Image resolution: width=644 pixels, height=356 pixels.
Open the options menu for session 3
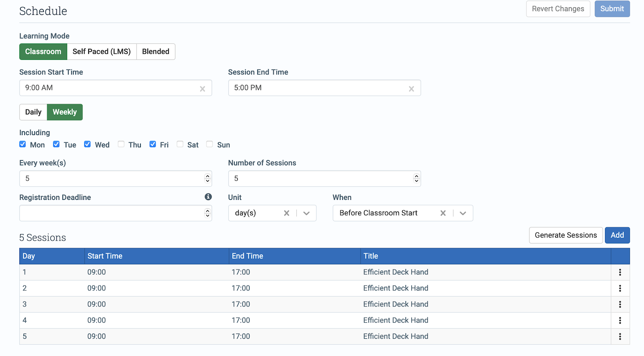[620, 305]
